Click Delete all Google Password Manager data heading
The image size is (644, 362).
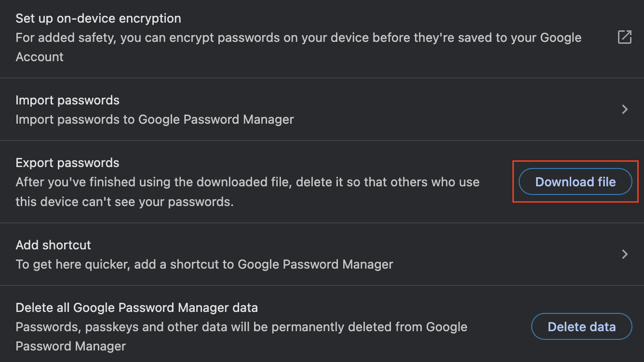[137, 307]
